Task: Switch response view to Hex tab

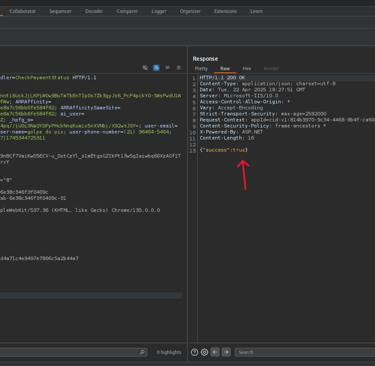Action: click(247, 68)
